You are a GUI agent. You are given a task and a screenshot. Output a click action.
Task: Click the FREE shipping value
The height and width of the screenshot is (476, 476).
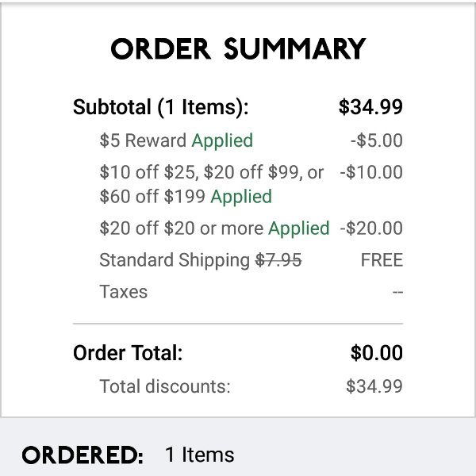pos(382,260)
